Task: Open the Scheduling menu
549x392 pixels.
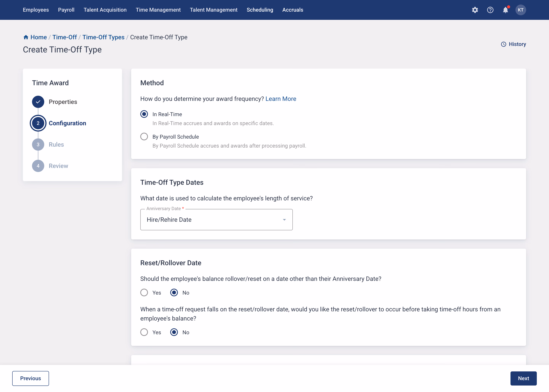Action: [260, 10]
